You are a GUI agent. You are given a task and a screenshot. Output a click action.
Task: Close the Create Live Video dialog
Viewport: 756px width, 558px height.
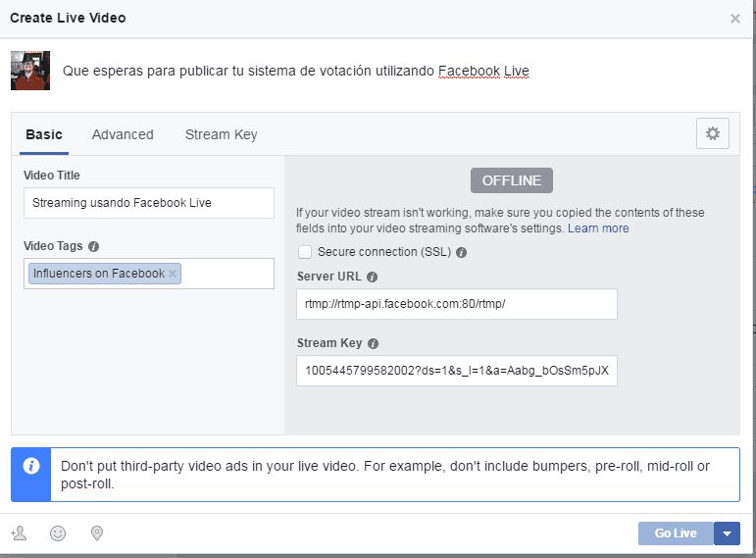[x=735, y=19]
